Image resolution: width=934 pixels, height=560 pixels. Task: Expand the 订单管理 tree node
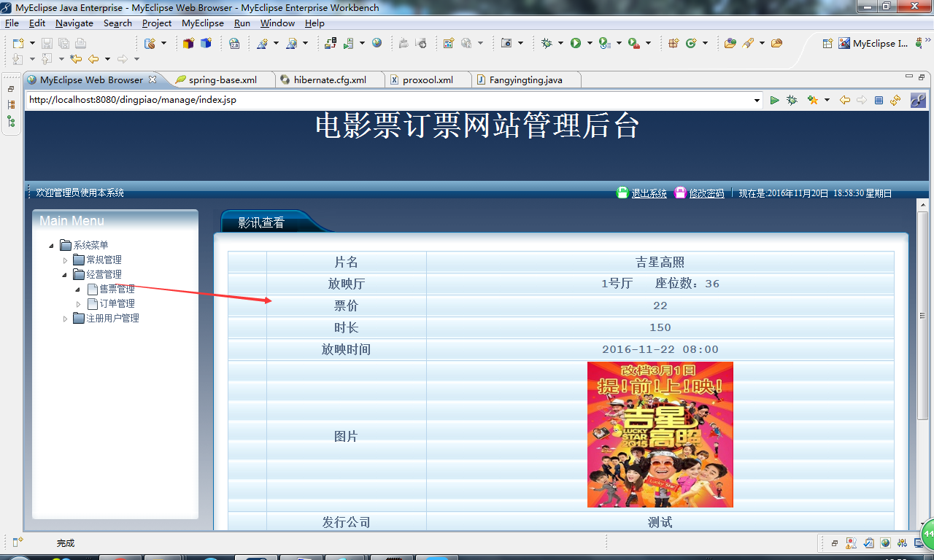pos(78,304)
